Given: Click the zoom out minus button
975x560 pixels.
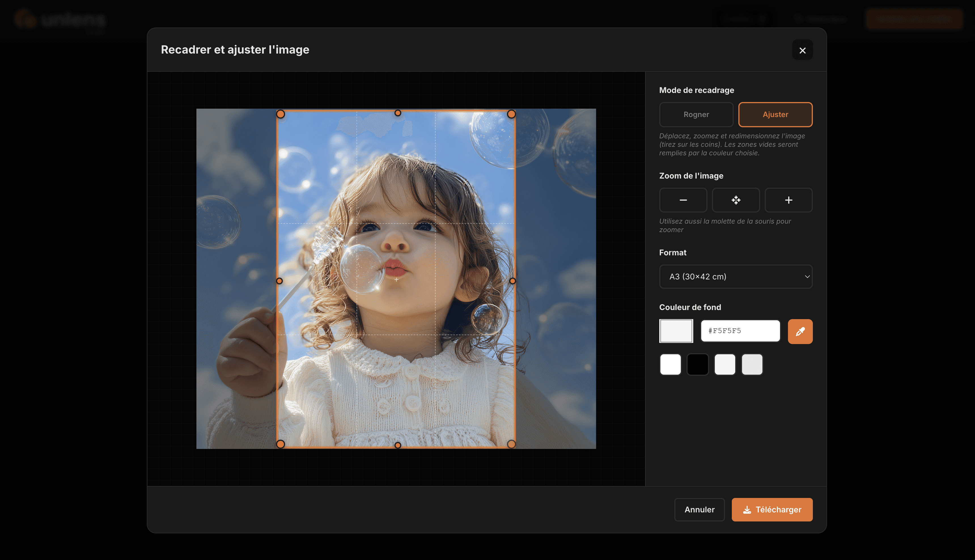Looking at the screenshot, I should 683,200.
